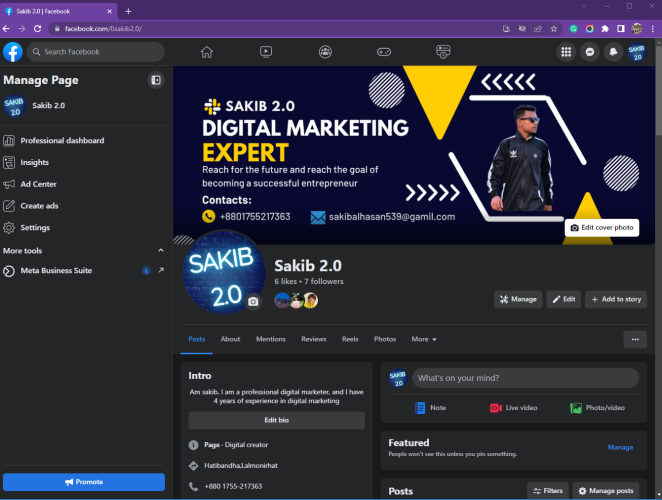Switch to the Mentions tab
Screen dimensions: 662x500
pos(271,339)
